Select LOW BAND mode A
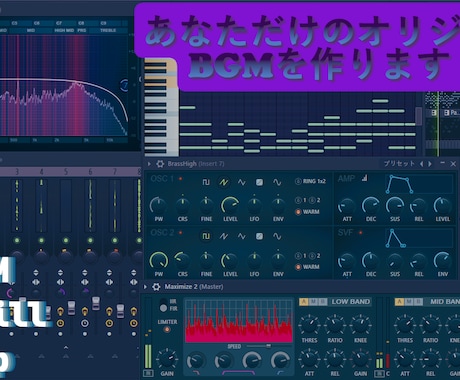The width and height of the screenshot is (460, 380). point(303,302)
